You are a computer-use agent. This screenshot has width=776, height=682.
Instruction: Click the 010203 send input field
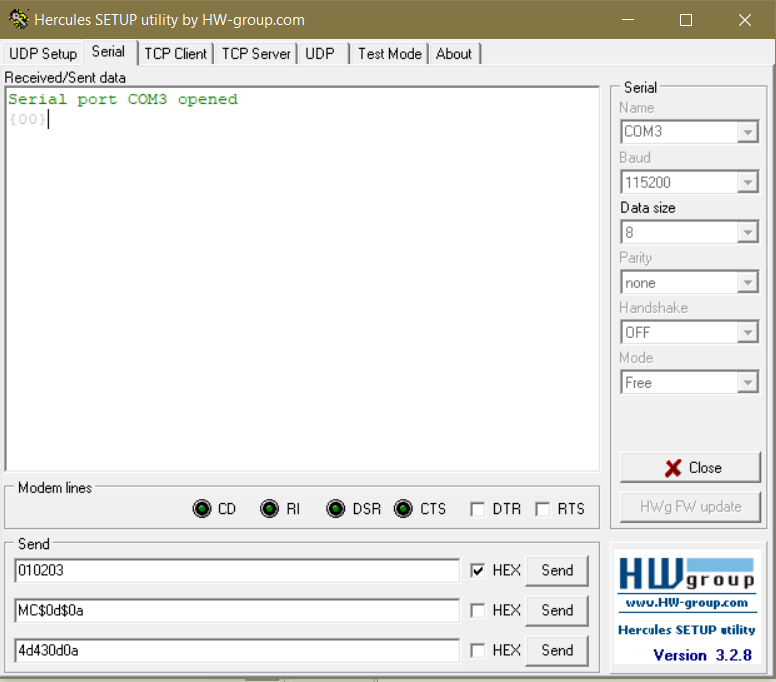click(x=237, y=571)
